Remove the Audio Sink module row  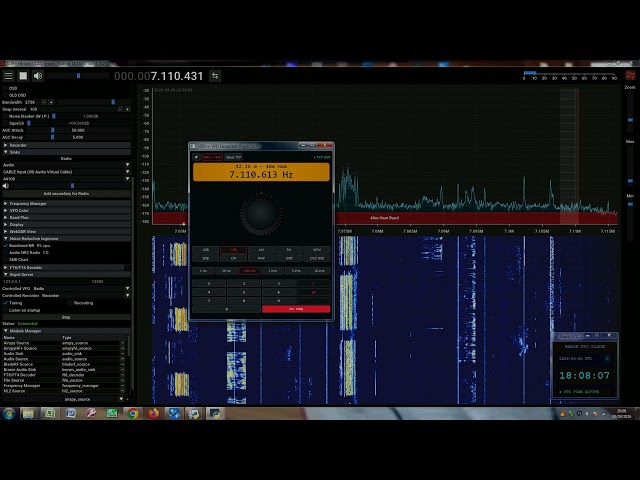(122, 354)
